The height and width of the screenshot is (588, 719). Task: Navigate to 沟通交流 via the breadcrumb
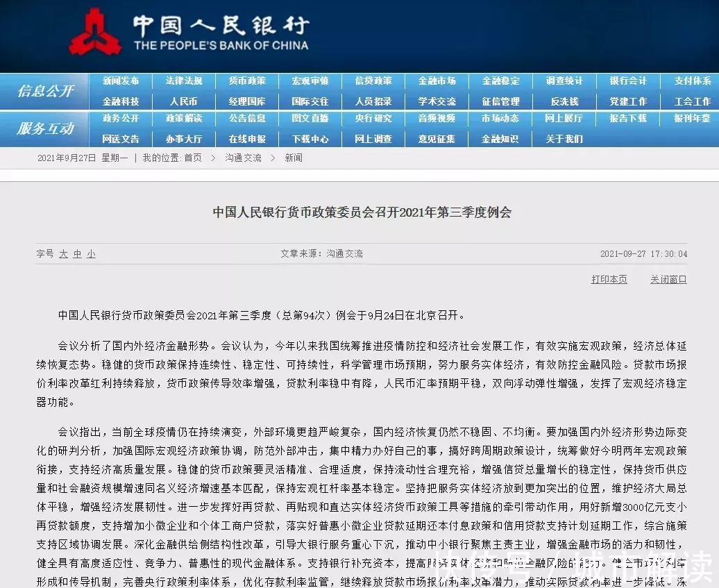point(243,158)
